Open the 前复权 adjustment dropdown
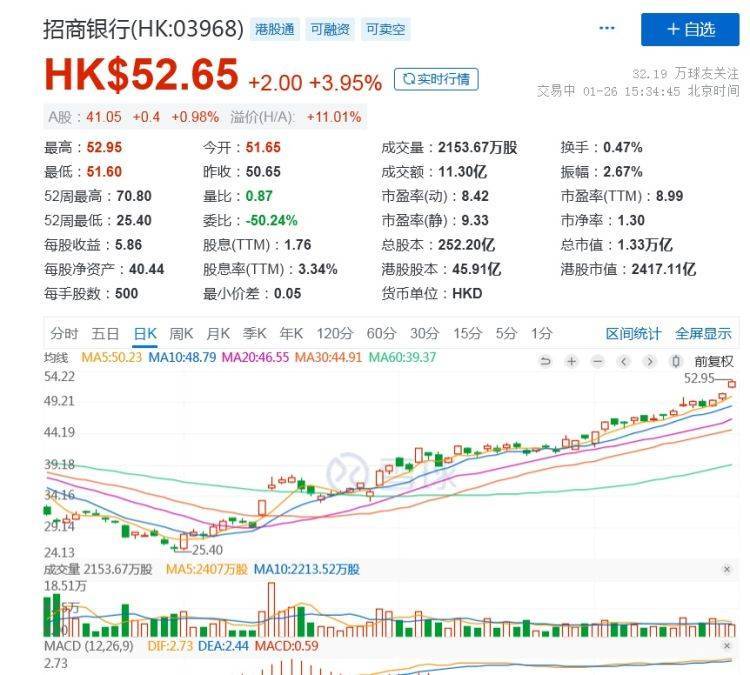 714,361
